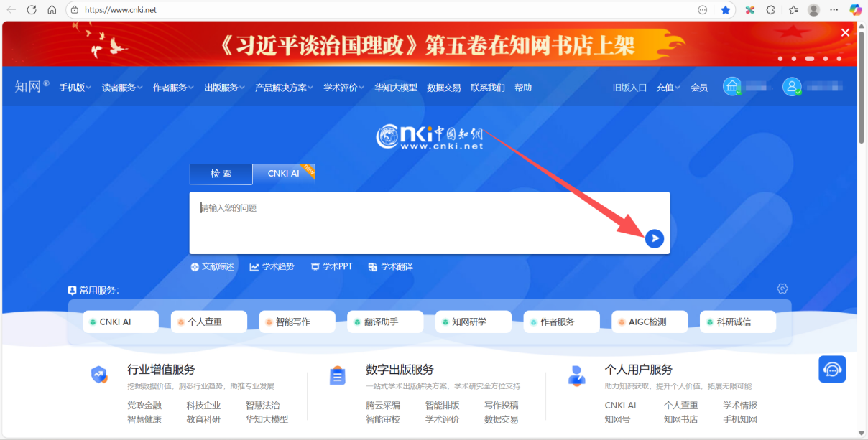Click the page vertical scrollbar thumb
The height and width of the screenshot is (440, 868).
coord(862,86)
